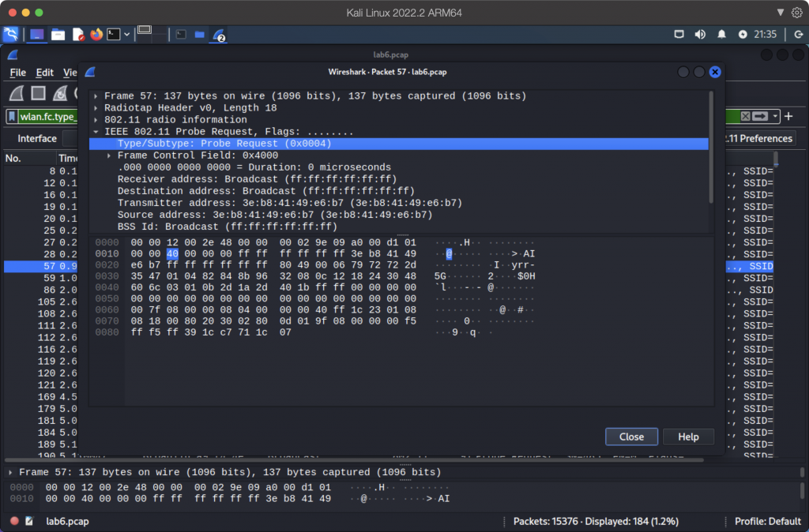
Task: Open the terminal launcher dropdown arrow
Action: [126, 35]
